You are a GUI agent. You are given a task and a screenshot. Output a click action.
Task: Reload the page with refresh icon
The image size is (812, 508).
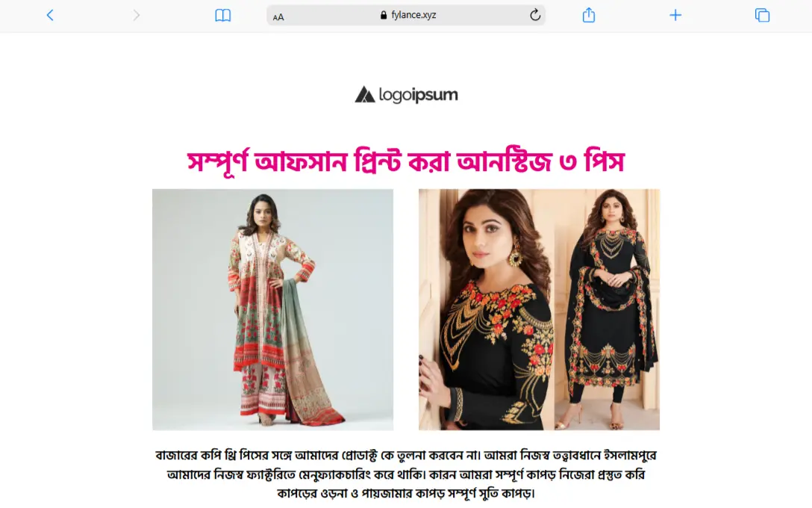(535, 15)
